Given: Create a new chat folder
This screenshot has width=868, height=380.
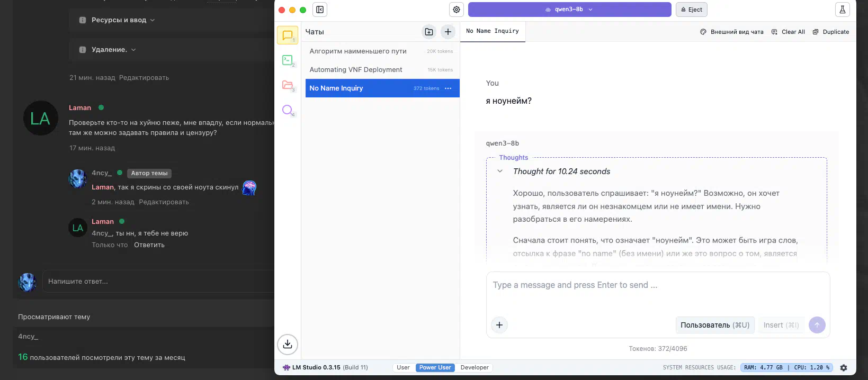Looking at the screenshot, I should pyautogui.click(x=429, y=32).
